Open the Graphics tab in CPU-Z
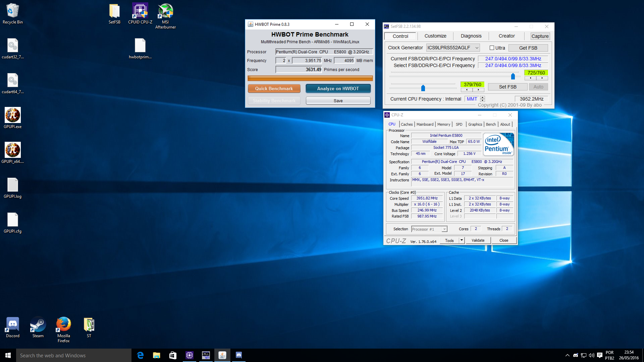Screen dimensions: 644x362 click(475, 124)
